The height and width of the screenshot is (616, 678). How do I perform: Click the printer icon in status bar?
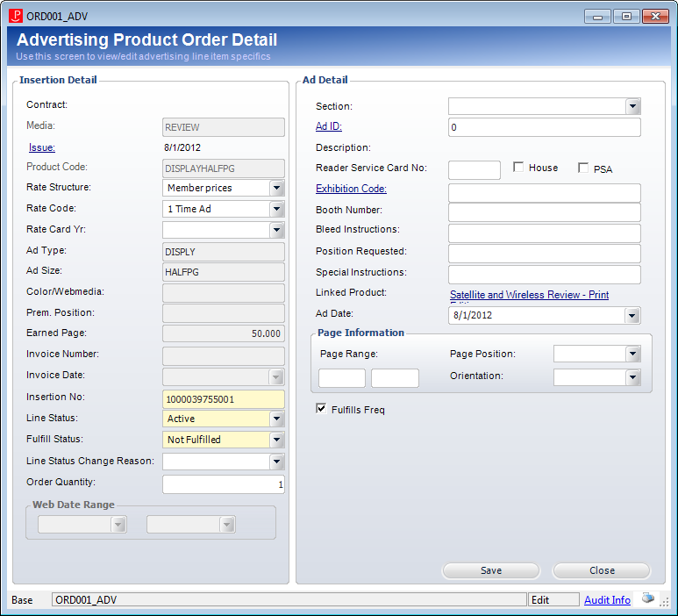pyautogui.click(x=647, y=598)
